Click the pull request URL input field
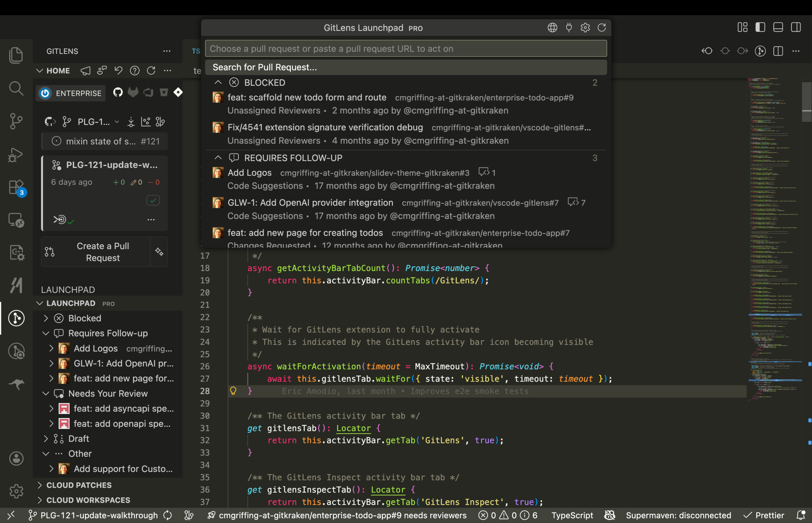Screen dimensions: 812x523 click(x=406, y=49)
